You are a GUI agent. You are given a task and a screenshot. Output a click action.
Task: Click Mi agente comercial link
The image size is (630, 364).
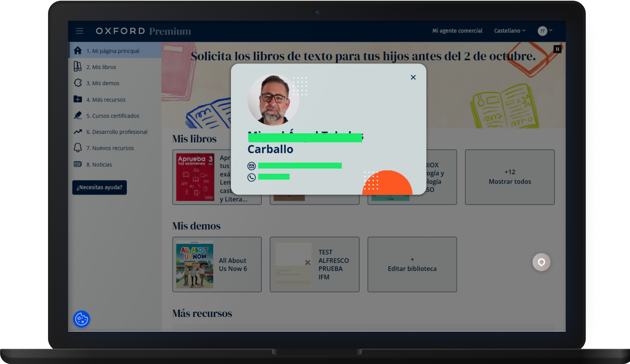[457, 31]
